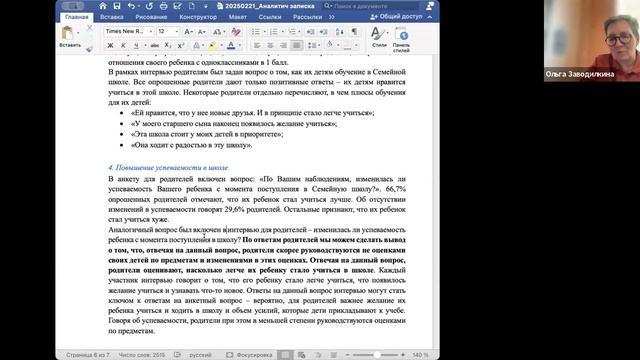The height and width of the screenshot is (360, 640).
Task: Click the zoom slider handle in status bar
Action: [x=377, y=355]
